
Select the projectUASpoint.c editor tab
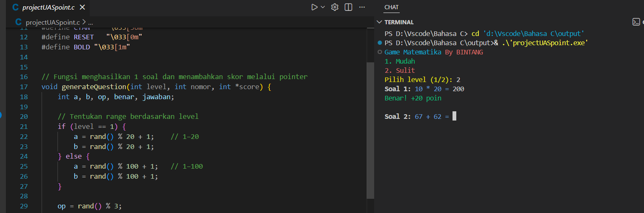[48, 8]
